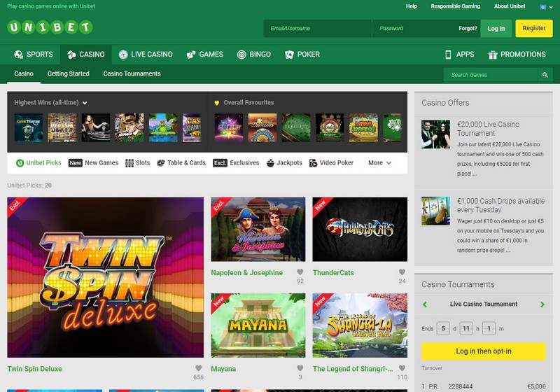Open the Starburst game thumbnail

tap(229, 127)
